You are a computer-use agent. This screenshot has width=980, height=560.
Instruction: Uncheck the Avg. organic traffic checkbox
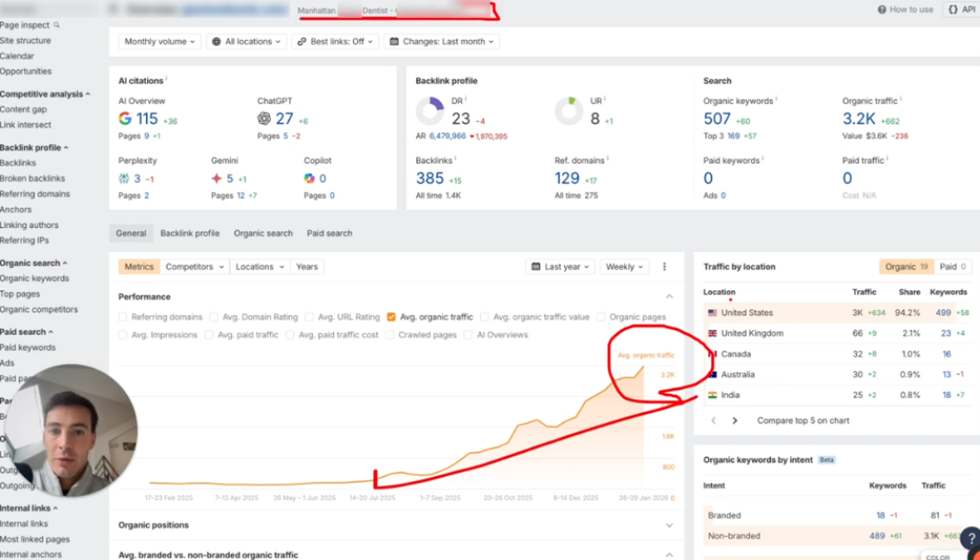click(x=391, y=317)
